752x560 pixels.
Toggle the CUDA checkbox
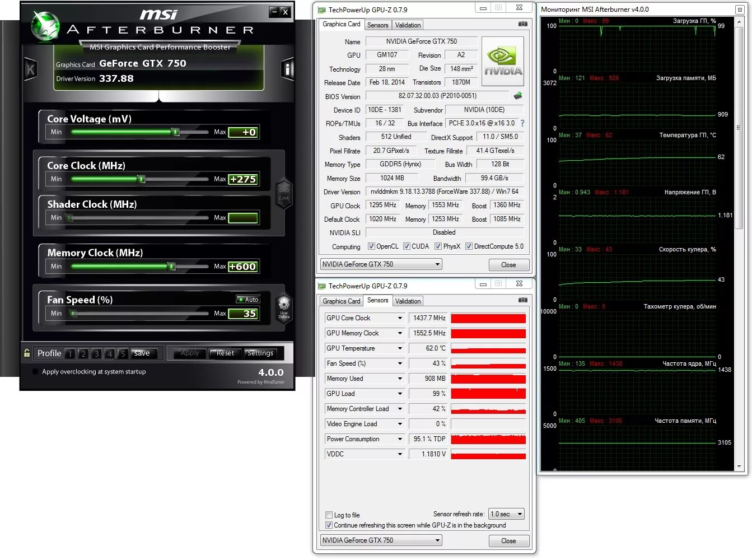[x=407, y=246]
